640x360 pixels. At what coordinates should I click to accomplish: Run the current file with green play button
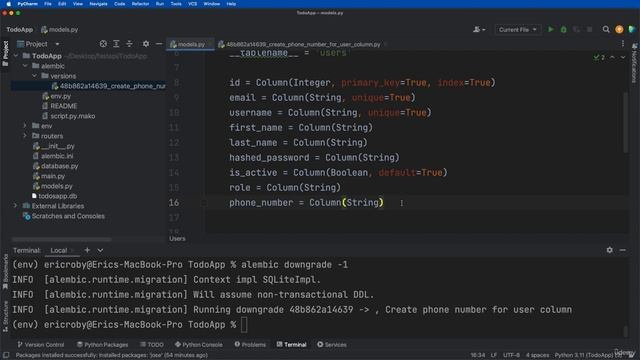coord(551,29)
